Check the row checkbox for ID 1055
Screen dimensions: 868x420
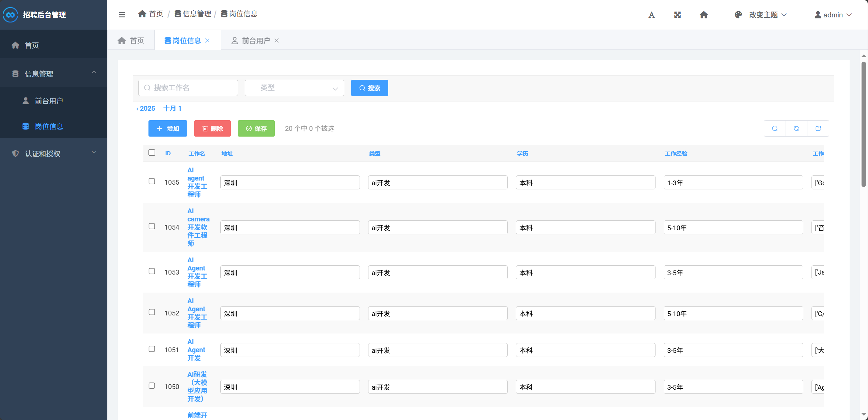pos(152,181)
